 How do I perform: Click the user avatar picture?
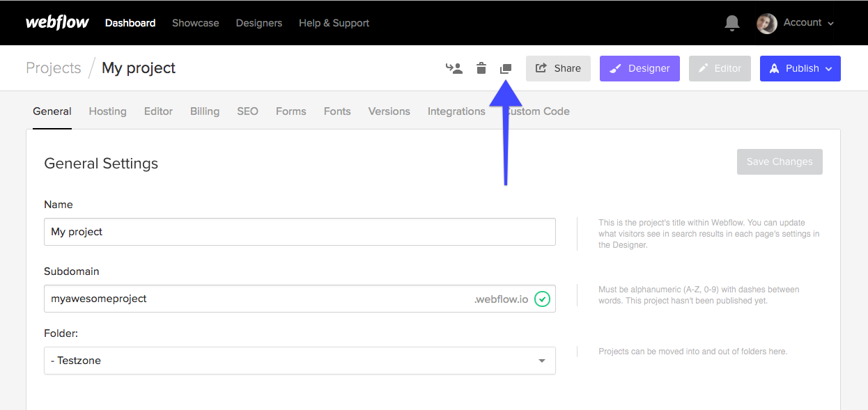[x=767, y=23]
